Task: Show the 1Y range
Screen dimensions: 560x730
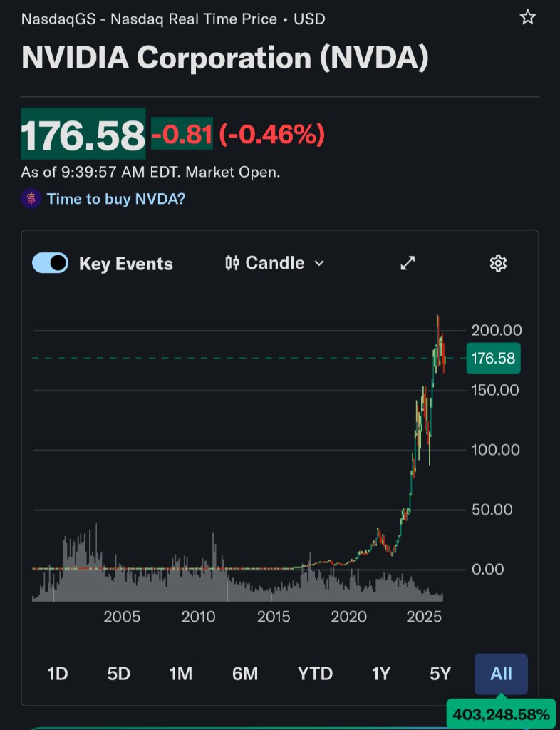Action: pos(381,674)
